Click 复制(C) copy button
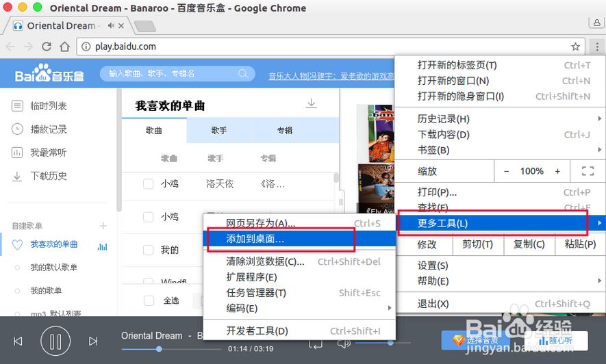Viewport: 606px width, 364px height. click(x=529, y=244)
